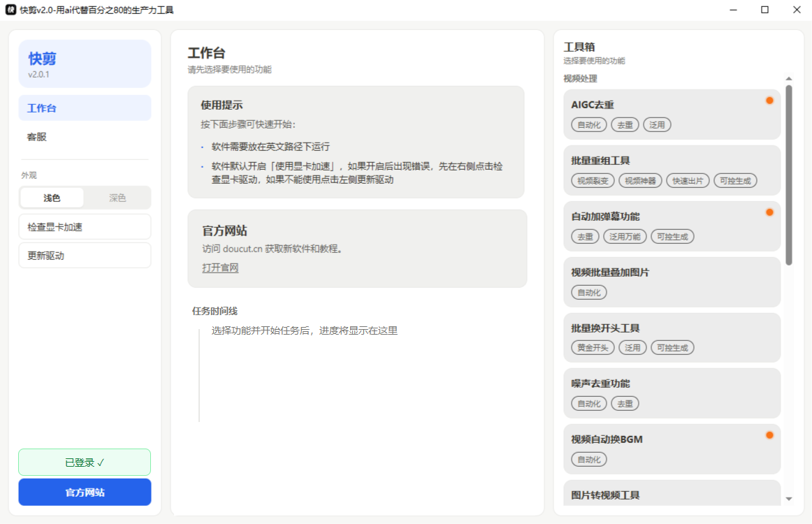Open the 工作台 sidebar tab
812x524 pixels.
85,108
